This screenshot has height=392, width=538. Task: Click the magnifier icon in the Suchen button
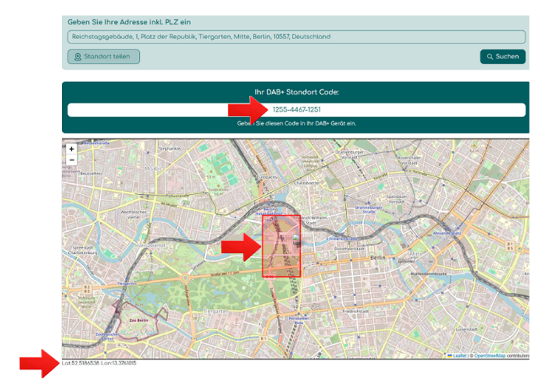click(490, 57)
